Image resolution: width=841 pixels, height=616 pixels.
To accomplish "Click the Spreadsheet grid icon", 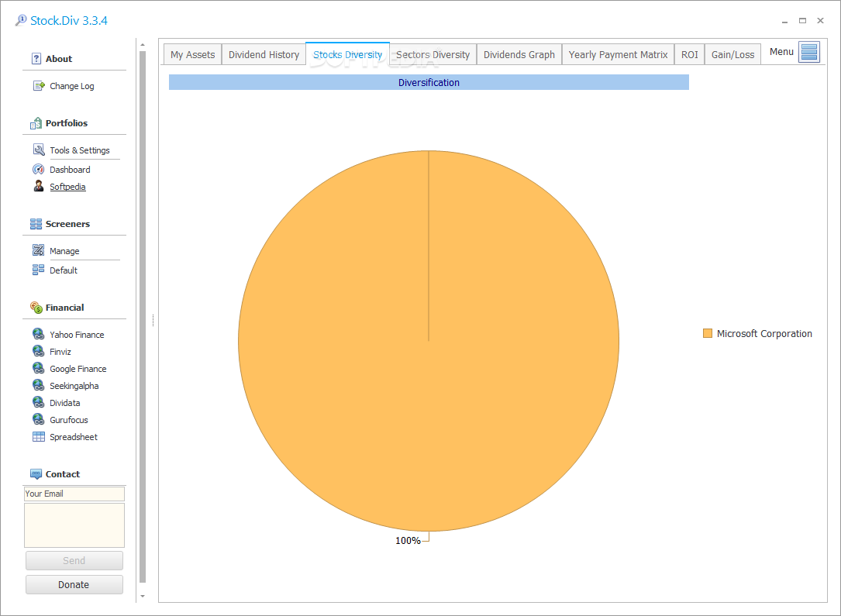I will pyautogui.click(x=39, y=437).
